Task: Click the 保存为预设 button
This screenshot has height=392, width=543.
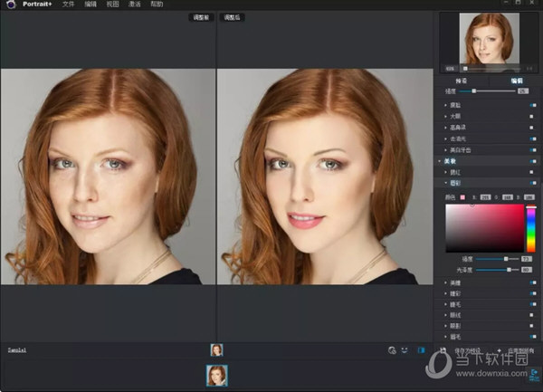Action: 468,350
